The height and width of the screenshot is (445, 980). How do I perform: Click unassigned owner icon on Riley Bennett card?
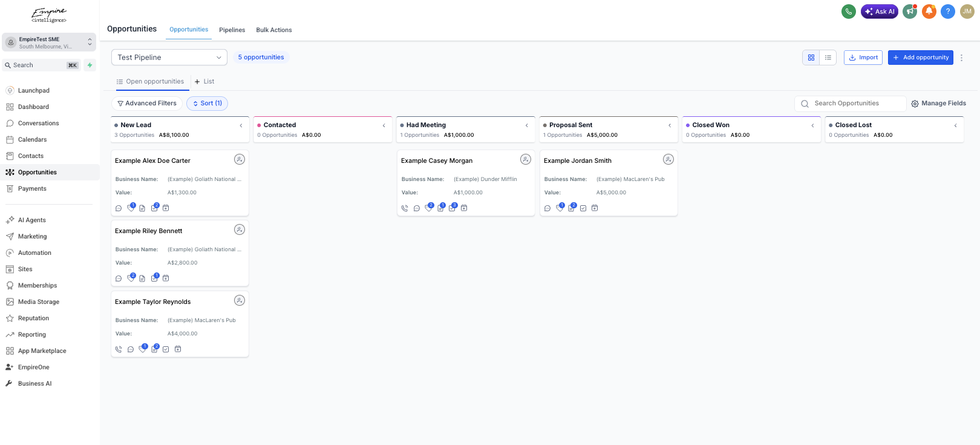[x=240, y=230]
